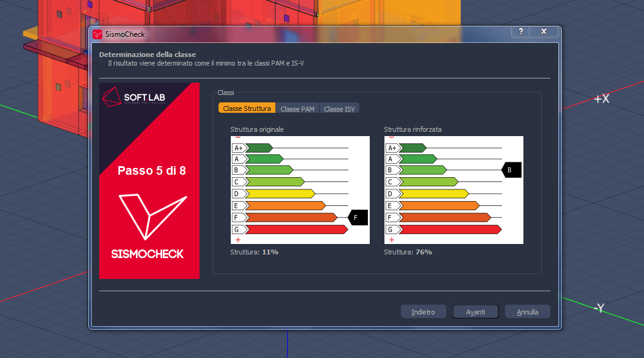Click the SOFT.LAB logo in the side banner
Image resolution: width=644 pixels, height=358 pixels.
tap(134, 97)
